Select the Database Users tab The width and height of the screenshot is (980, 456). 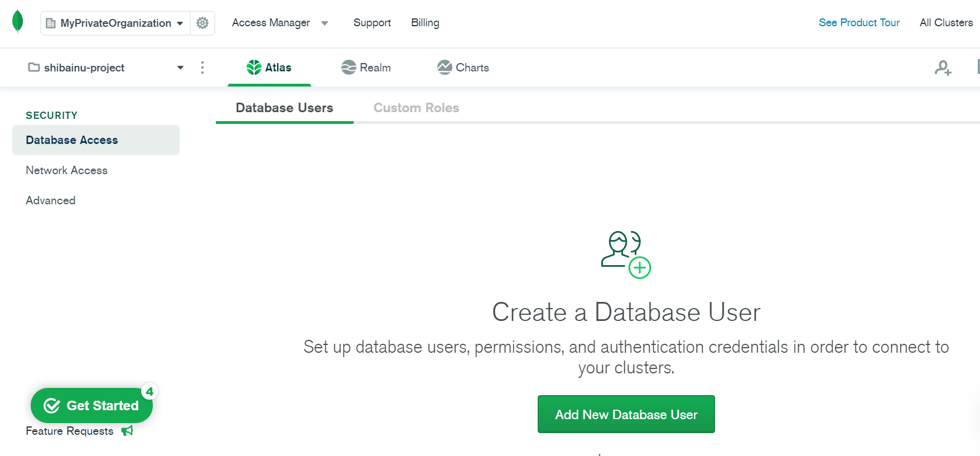click(x=284, y=108)
